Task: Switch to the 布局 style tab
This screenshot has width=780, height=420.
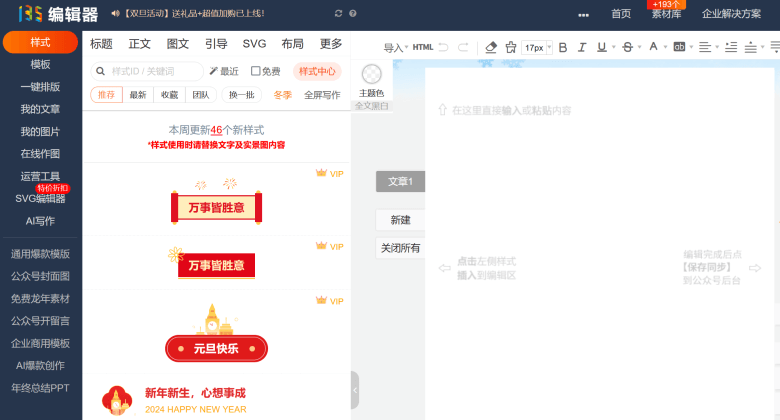Action: (x=292, y=44)
